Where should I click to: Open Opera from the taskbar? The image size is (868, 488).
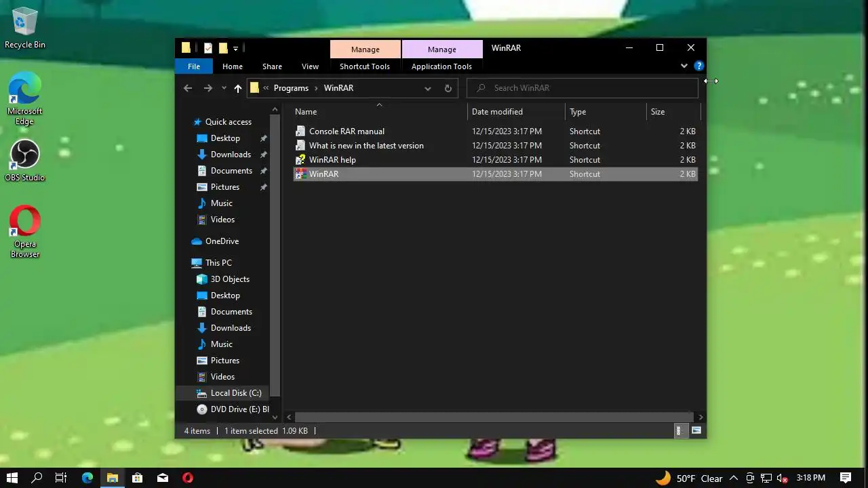click(x=188, y=478)
